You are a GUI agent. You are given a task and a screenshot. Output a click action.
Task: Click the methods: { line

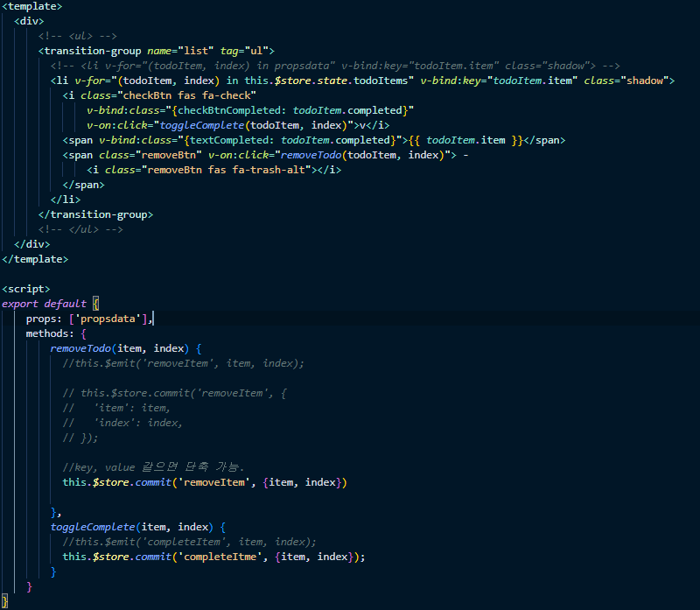(56, 333)
